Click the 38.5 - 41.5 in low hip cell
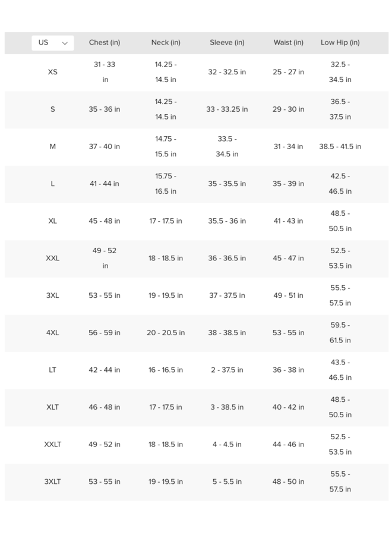The height and width of the screenshot is (535, 392). 340,147
